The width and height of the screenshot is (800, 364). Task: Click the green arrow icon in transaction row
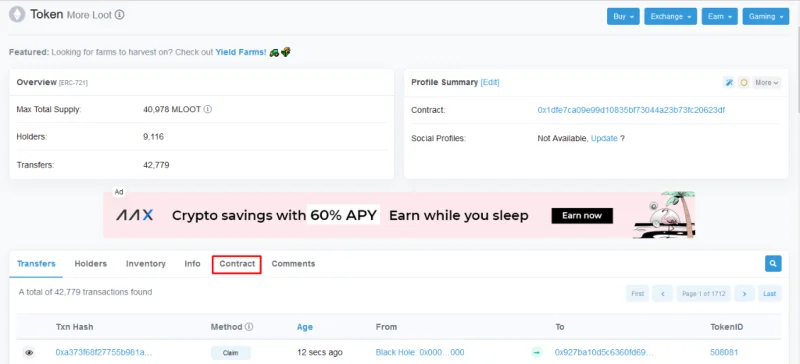(x=537, y=353)
